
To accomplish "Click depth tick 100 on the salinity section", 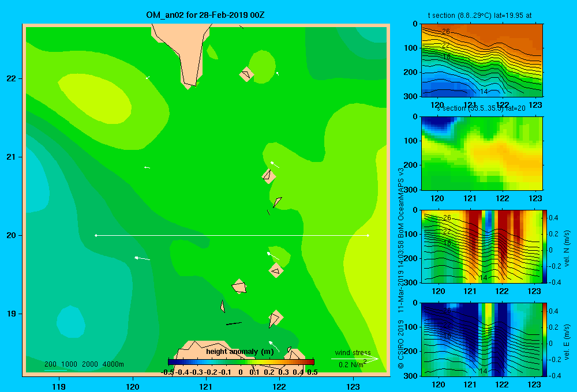I will (x=411, y=141).
